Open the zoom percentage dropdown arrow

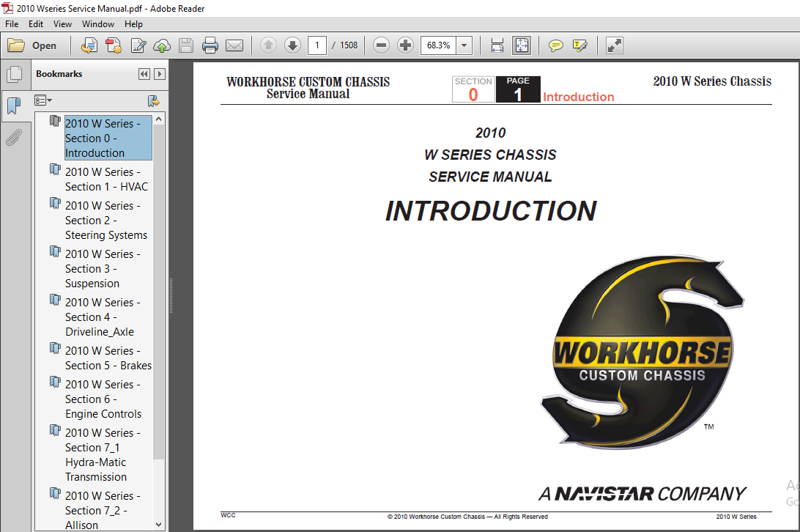pos(464,45)
